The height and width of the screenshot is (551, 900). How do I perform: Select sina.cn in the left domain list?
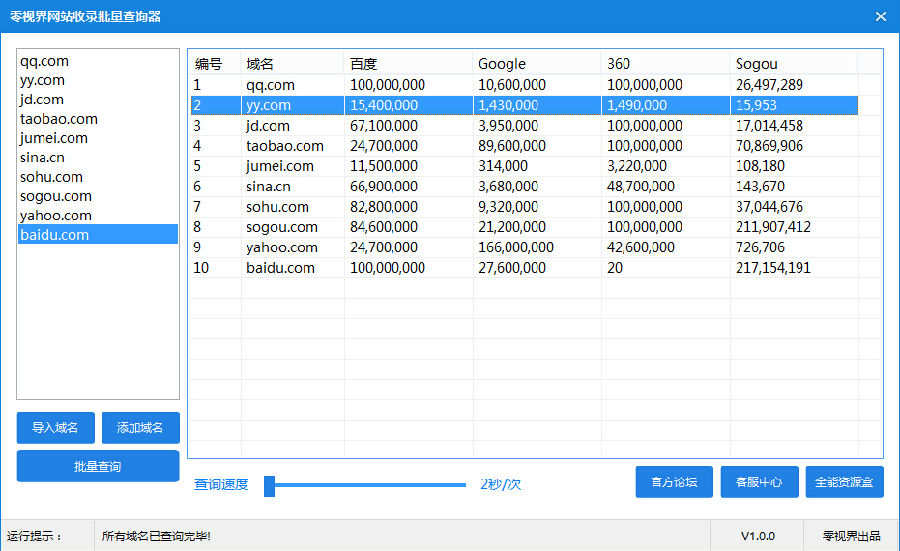43,157
